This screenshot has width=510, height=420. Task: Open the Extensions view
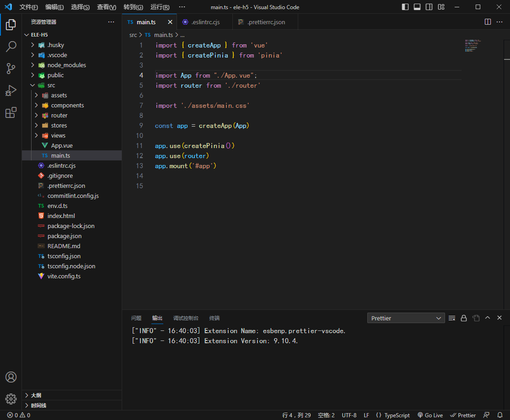point(11,112)
